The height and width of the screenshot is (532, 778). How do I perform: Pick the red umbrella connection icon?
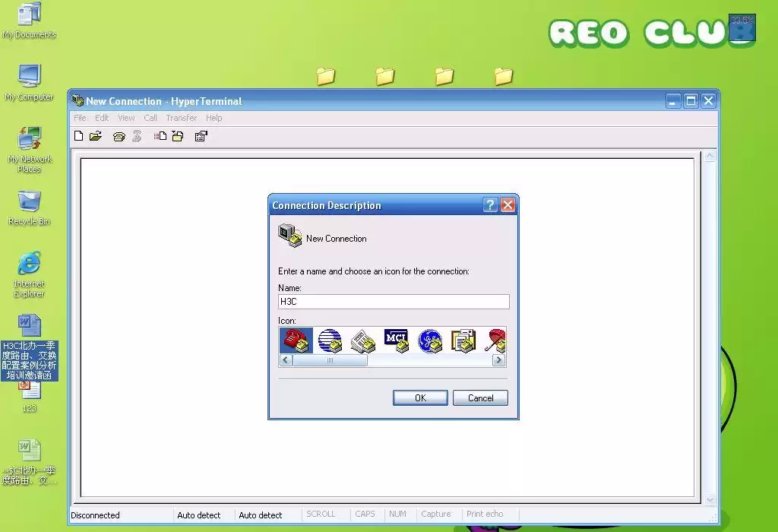495,340
